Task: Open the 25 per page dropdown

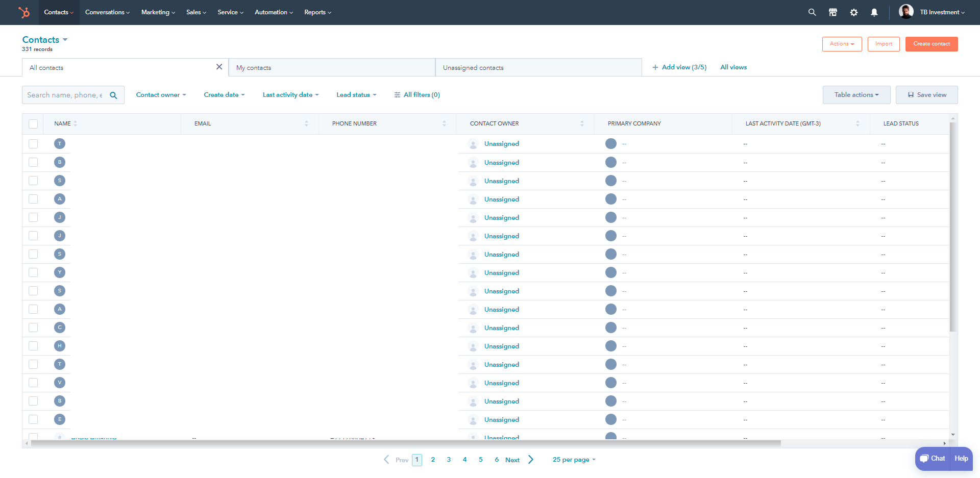Action: 573,459
